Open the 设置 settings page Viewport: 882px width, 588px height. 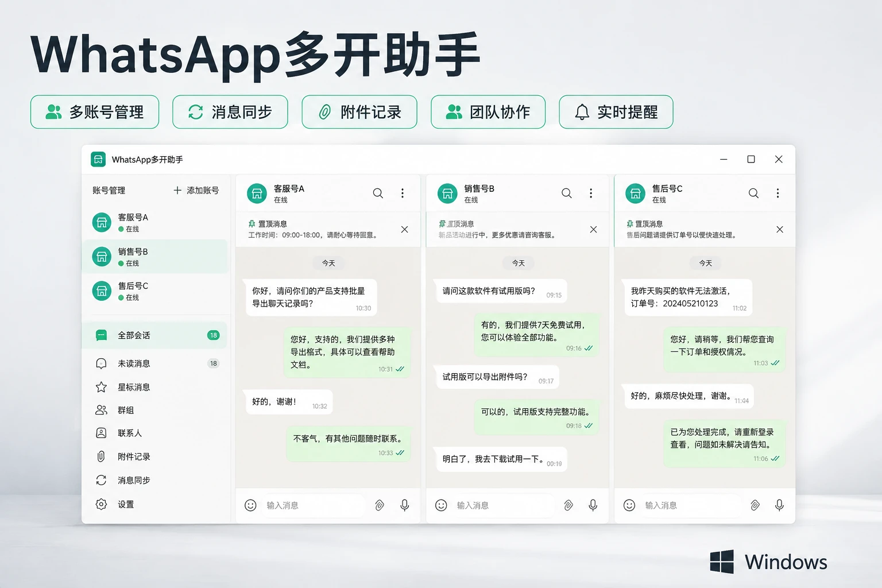point(155,504)
